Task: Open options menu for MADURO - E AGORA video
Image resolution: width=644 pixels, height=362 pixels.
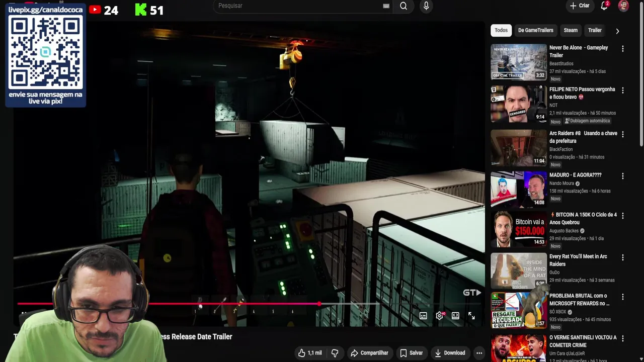Action: (623, 176)
